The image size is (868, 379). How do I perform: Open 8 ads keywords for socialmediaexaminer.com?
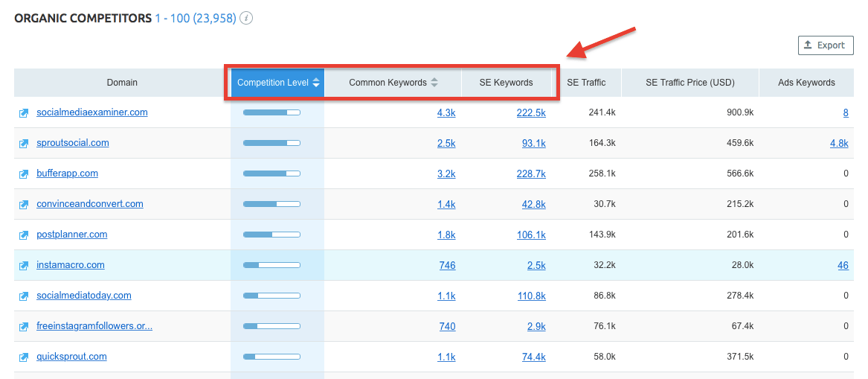[846, 112]
